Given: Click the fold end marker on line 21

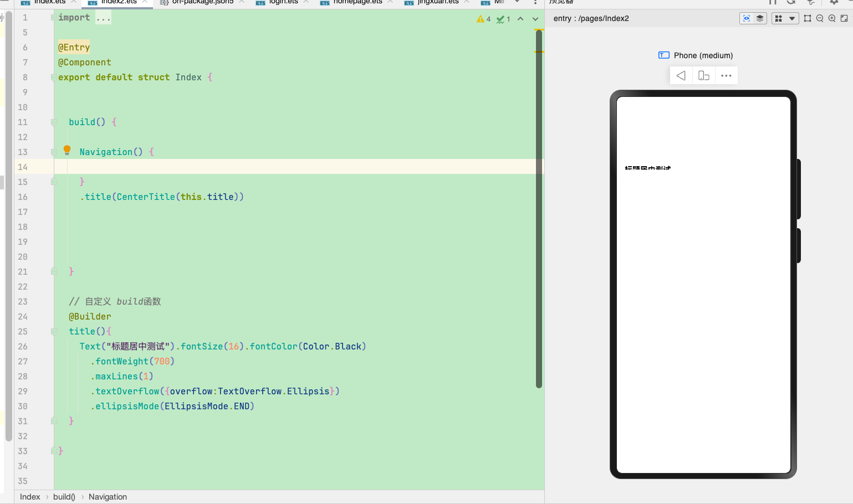Looking at the screenshot, I should click(54, 271).
